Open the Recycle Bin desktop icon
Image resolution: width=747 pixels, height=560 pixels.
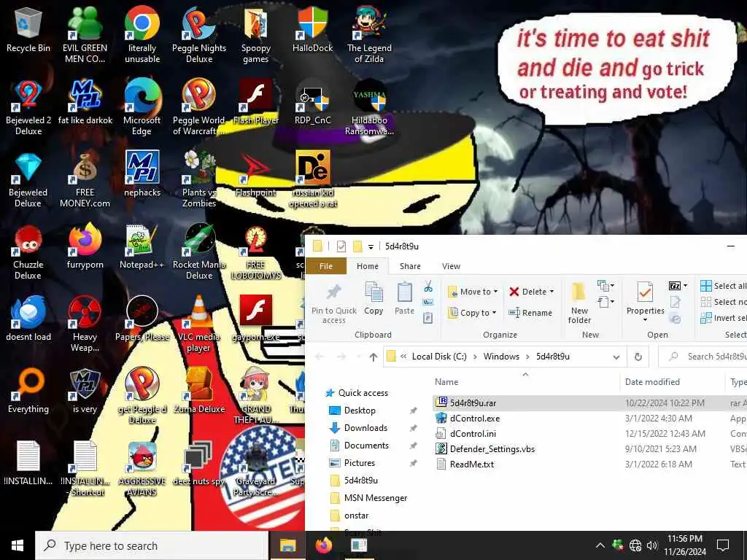[28, 29]
